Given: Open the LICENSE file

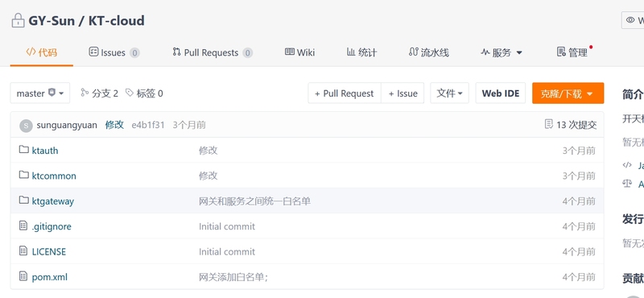Looking at the screenshot, I should (49, 252).
